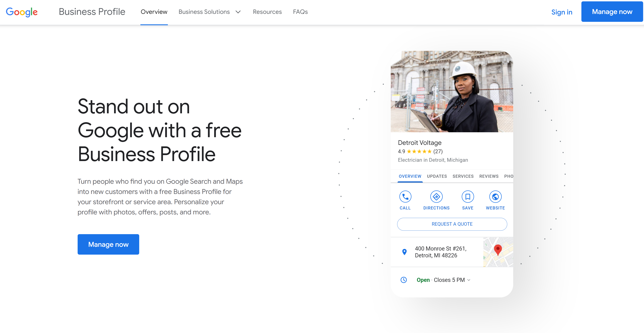Screen dimensions: 644x333
Task: Click Request a Quote
Action: click(x=452, y=224)
